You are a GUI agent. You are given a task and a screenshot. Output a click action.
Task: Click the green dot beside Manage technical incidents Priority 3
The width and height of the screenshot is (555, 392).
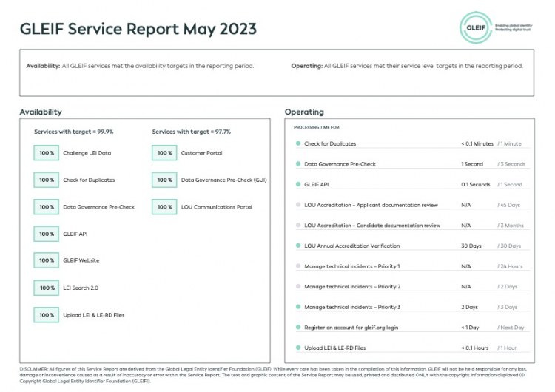coord(298,307)
